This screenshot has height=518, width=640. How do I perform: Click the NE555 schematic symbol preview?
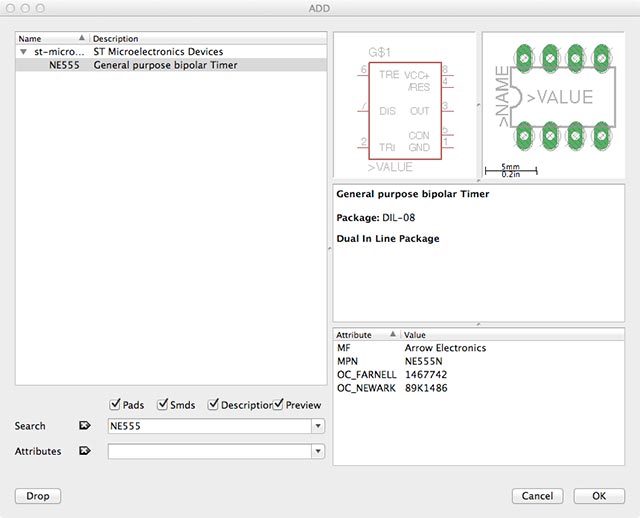[404, 105]
